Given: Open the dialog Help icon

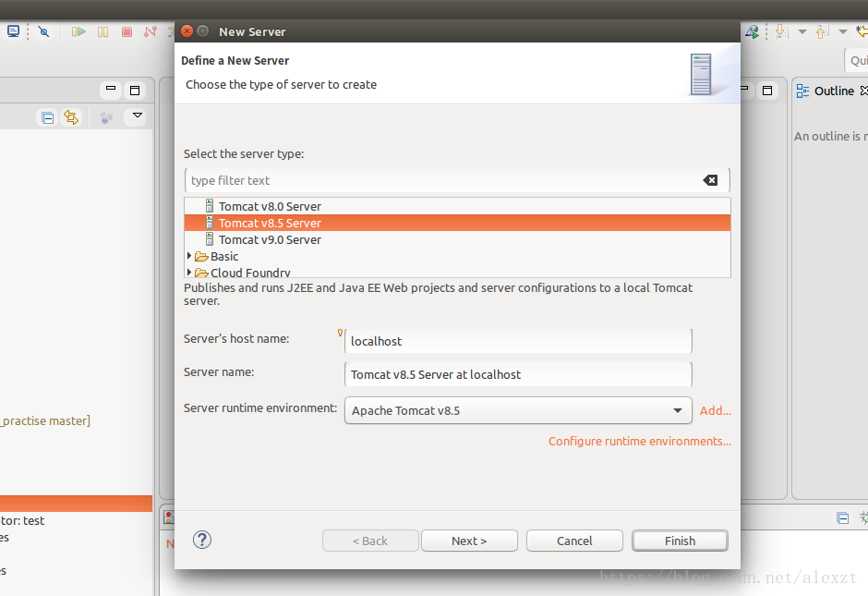Looking at the screenshot, I should click(x=202, y=540).
